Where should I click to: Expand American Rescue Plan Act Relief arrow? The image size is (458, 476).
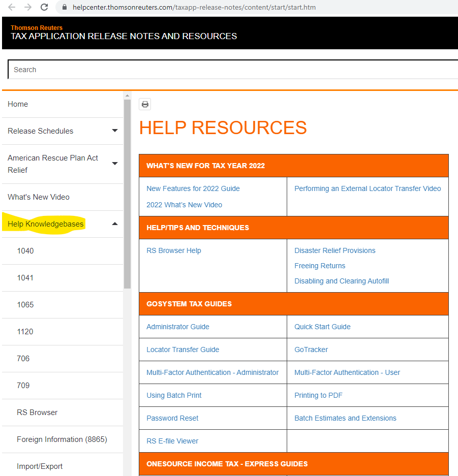(x=115, y=164)
